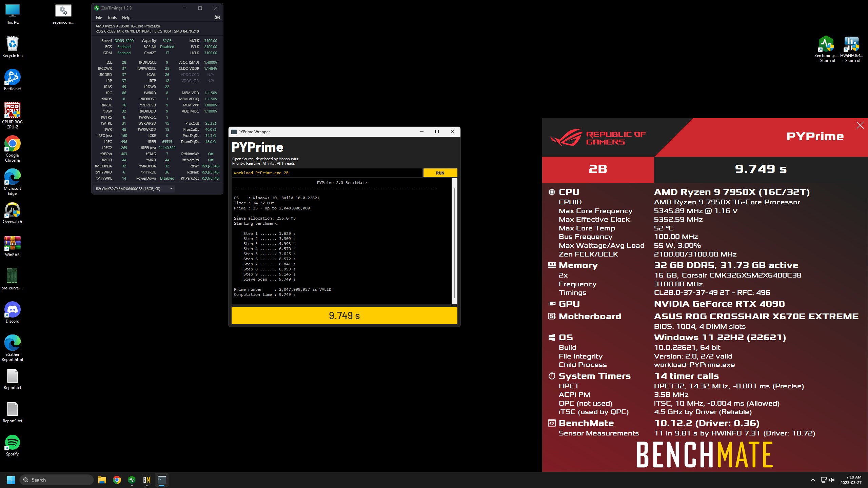
Task: Open Chrome from the taskbar
Action: (117, 480)
